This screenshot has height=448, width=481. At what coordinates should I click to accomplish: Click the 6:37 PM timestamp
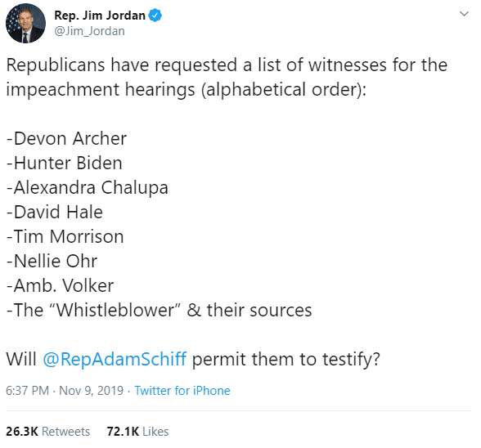(28, 391)
